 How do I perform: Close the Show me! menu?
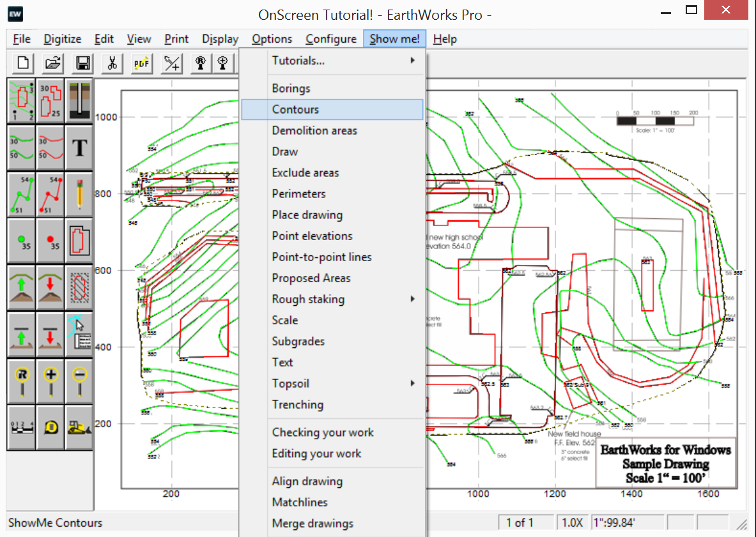click(394, 39)
